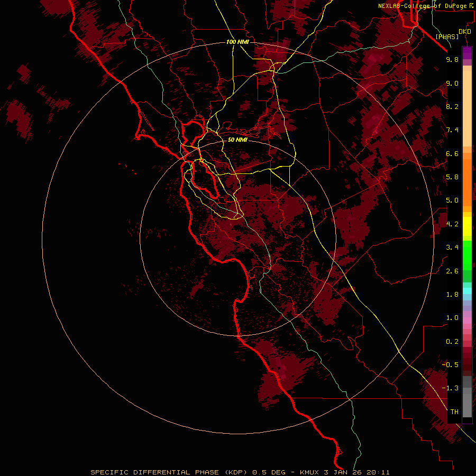Click the 2.6 scale label
The width and height of the screenshot is (476, 476).
[452, 271]
